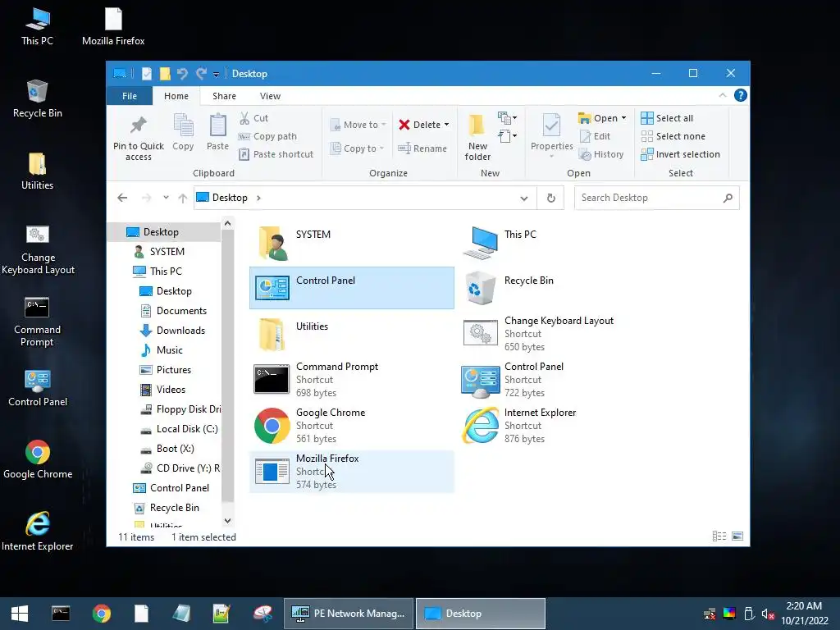Open PE Network Manager taskbar button

349,614
